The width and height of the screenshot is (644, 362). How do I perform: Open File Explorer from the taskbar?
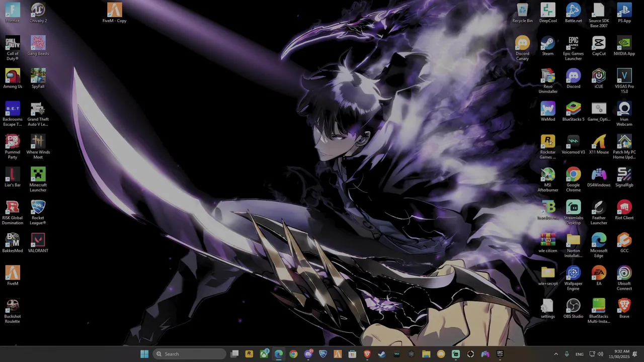426,354
